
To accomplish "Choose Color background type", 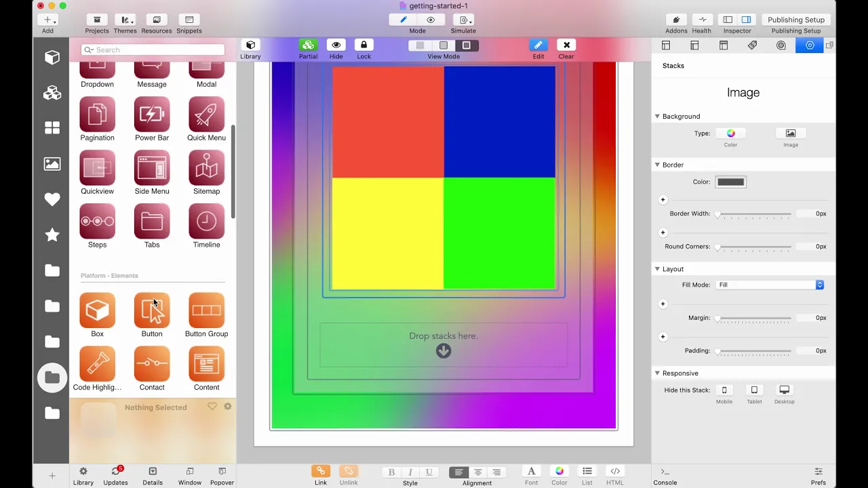I will pyautogui.click(x=730, y=134).
